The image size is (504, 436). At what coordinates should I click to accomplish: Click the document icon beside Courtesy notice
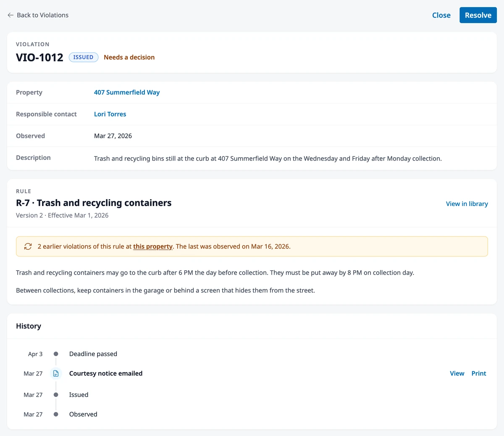[56, 373]
